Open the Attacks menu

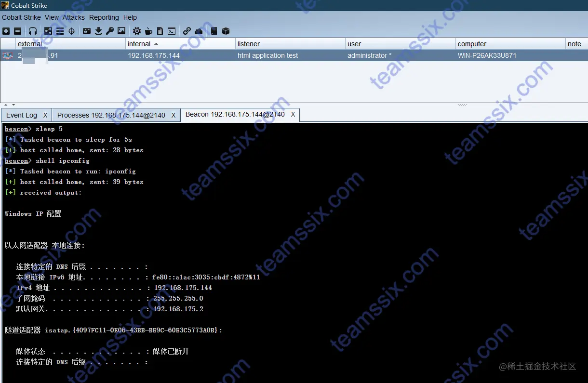(x=74, y=17)
